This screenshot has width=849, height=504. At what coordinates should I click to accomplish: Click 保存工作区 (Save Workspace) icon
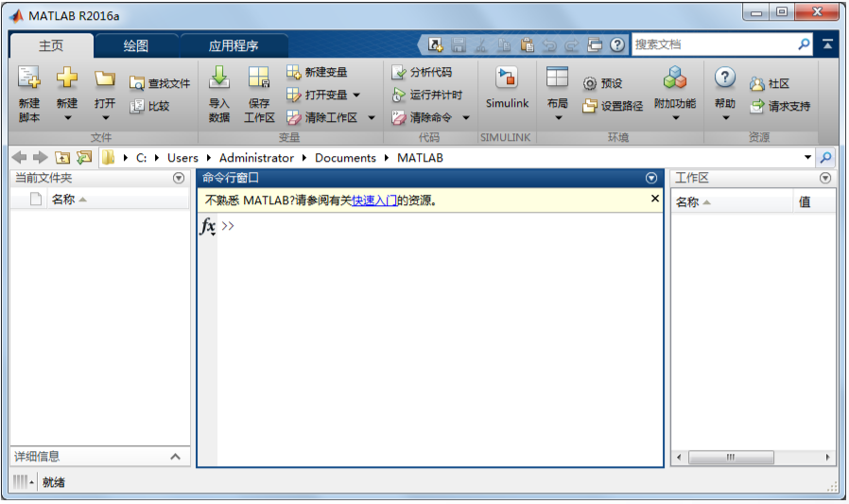259,78
